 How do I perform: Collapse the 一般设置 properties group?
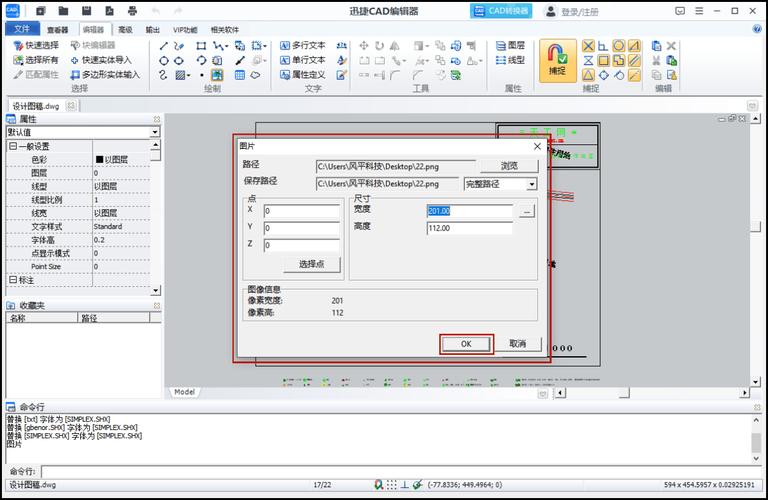click(13, 146)
